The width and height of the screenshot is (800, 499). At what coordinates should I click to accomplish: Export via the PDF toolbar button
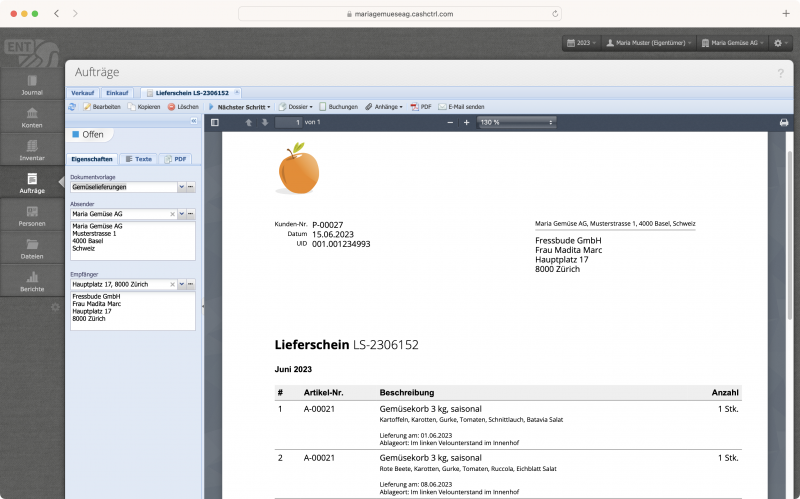pos(421,107)
